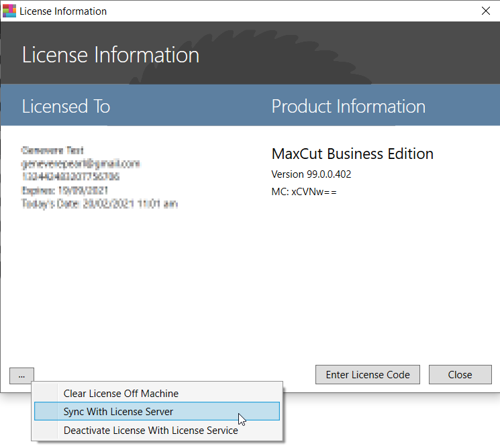Select the blurred license number line
The height and width of the screenshot is (448, 500).
click(70, 177)
